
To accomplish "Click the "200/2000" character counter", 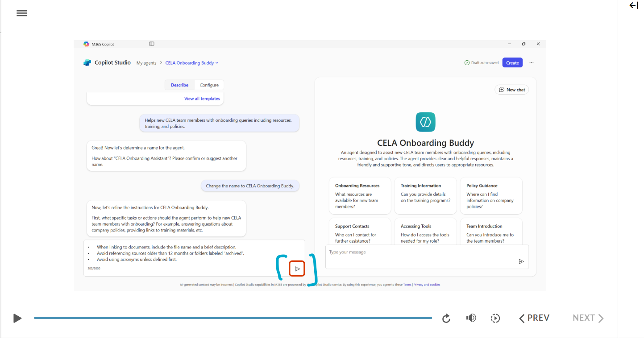I will pyautogui.click(x=94, y=269).
